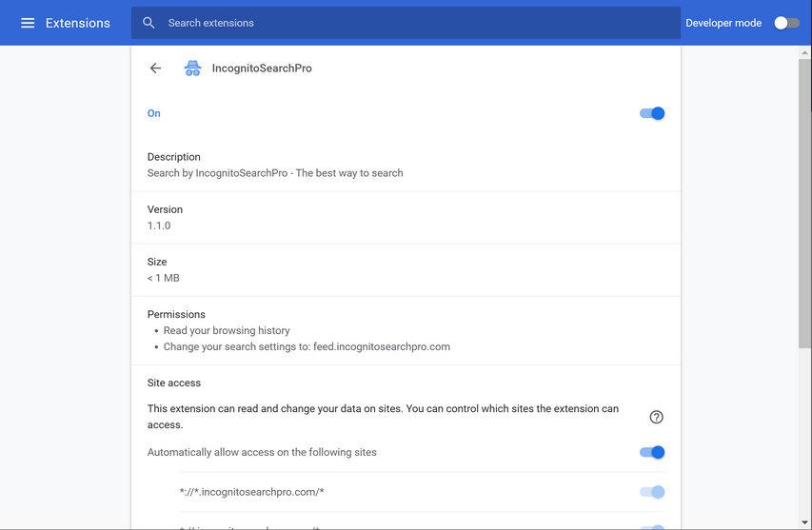Select the Description heading
This screenshot has height=530, width=812.
[x=173, y=157]
